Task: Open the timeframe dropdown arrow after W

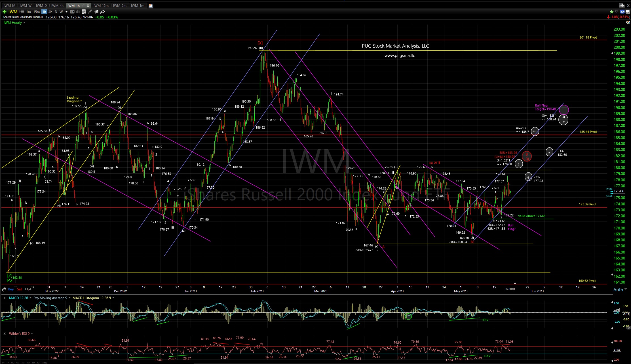Action: [x=66, y=12]
